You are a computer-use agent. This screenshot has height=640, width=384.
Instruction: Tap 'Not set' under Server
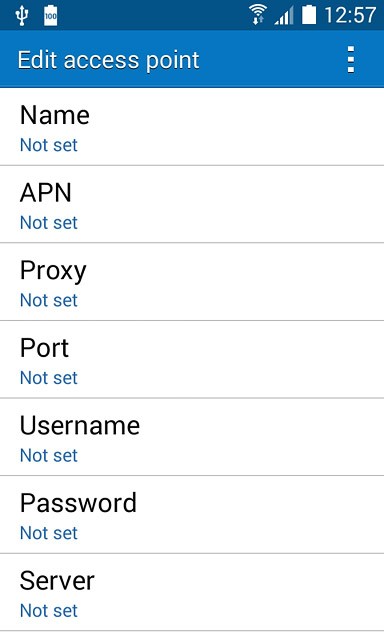(49, 611)
